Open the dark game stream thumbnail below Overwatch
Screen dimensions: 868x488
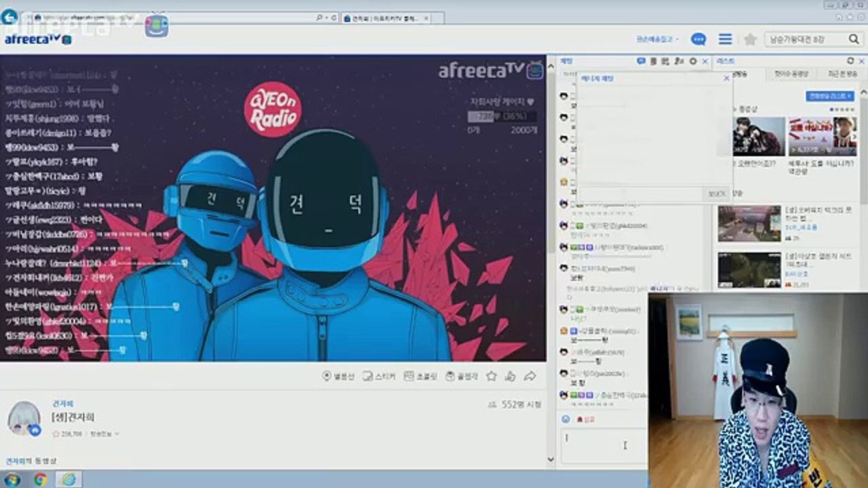coord(749,270)
